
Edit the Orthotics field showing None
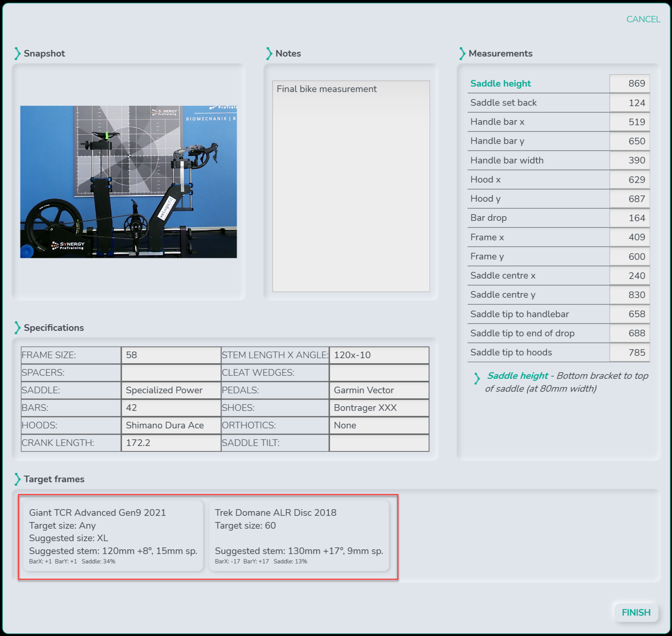[379, 425]
